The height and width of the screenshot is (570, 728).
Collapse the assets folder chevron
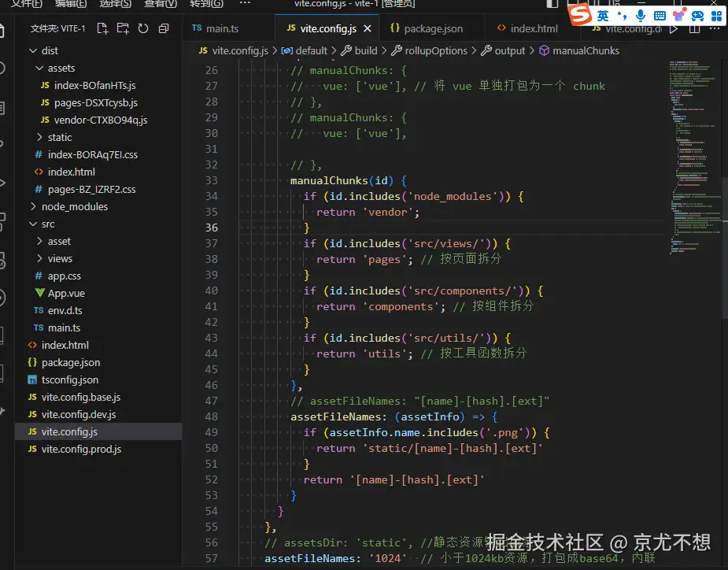(39, 68)
